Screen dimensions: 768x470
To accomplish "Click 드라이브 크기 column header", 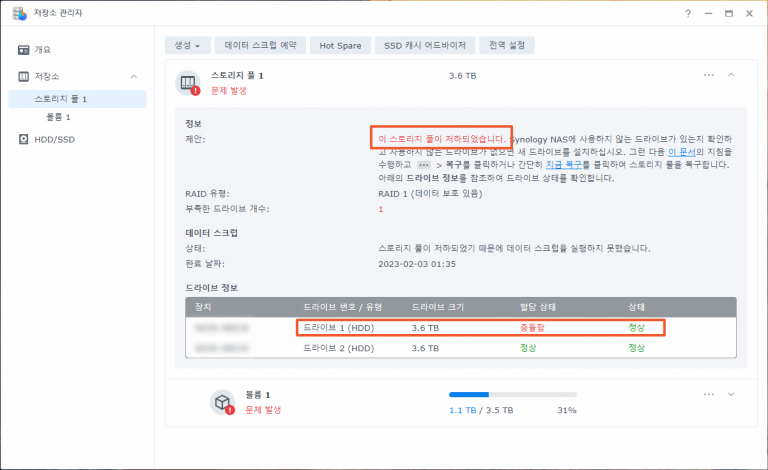I will [437, 307].
